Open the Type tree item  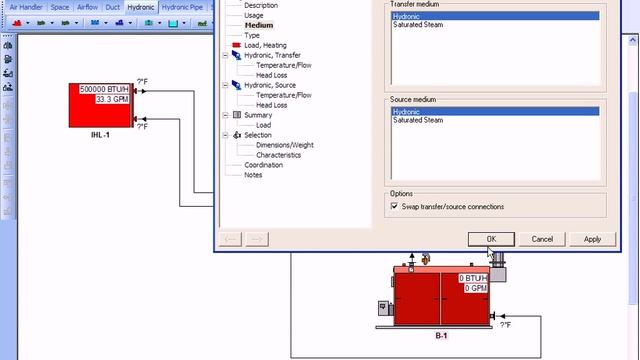252,36
